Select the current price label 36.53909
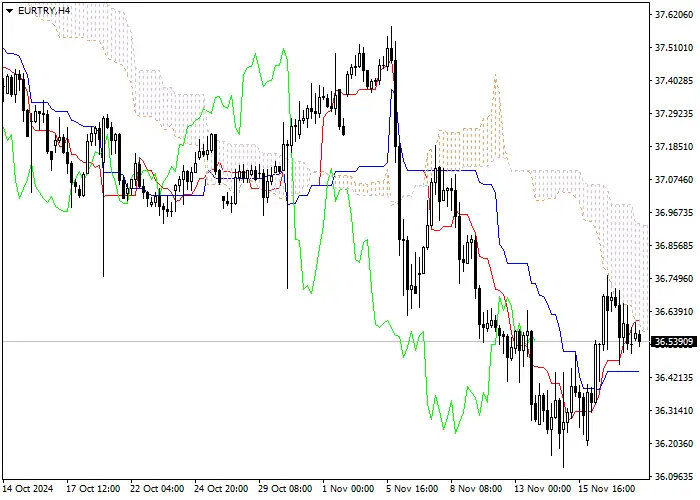700x500 pixels. pos(674,342)
